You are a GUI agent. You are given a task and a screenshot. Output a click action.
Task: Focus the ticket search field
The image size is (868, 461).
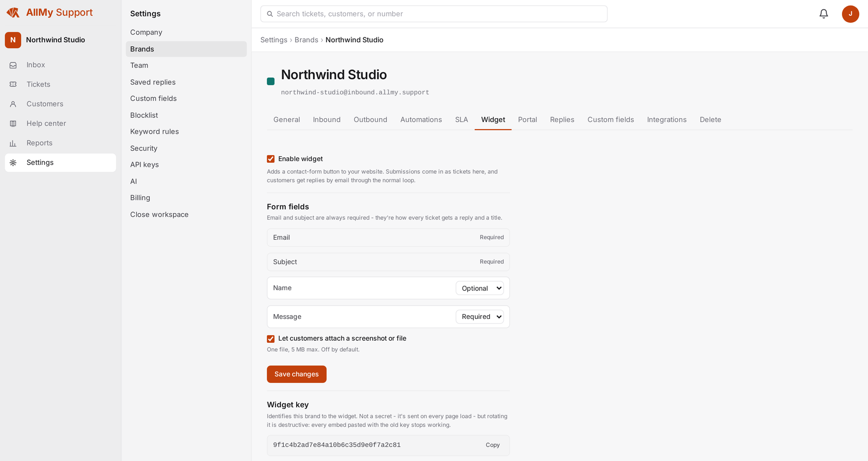point(434,14)
